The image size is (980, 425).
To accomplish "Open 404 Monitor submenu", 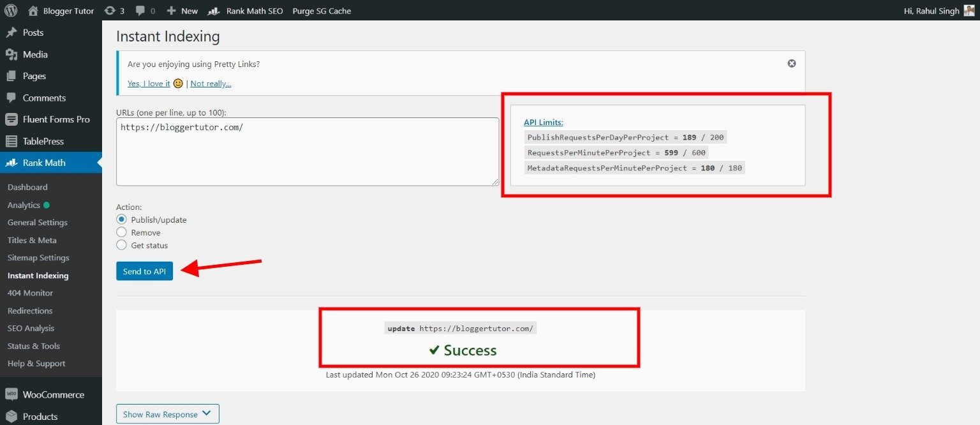I will [x=30, y=293].
